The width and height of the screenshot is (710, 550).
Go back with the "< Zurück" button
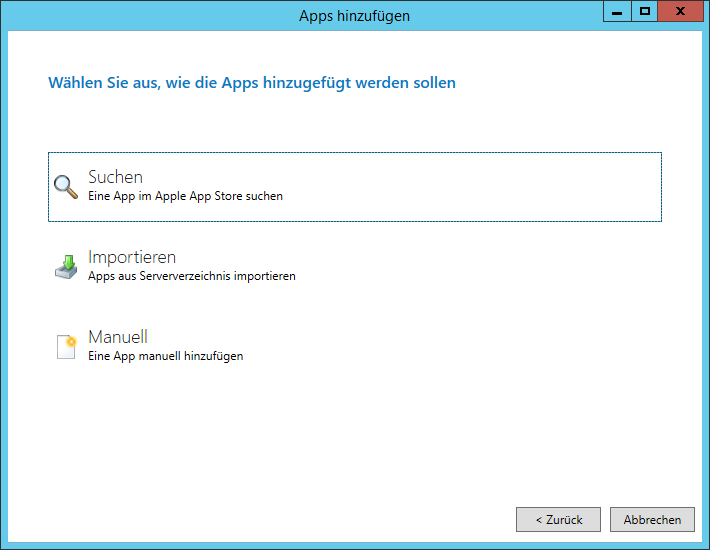(558, 519)
